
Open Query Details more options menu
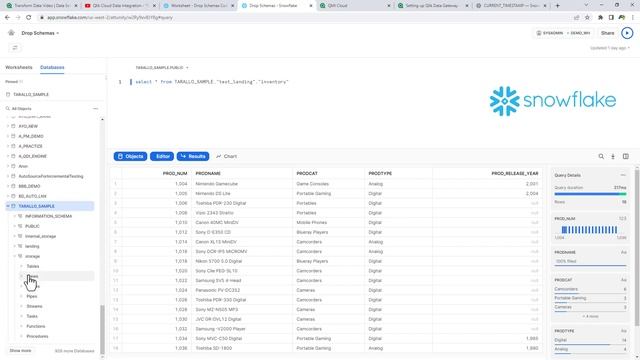click(623, 175)
